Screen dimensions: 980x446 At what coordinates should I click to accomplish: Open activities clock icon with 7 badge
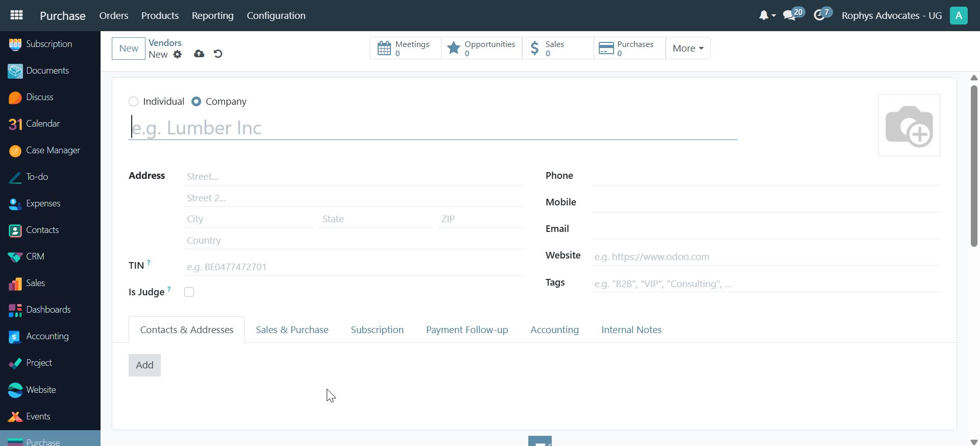point(822,14)
